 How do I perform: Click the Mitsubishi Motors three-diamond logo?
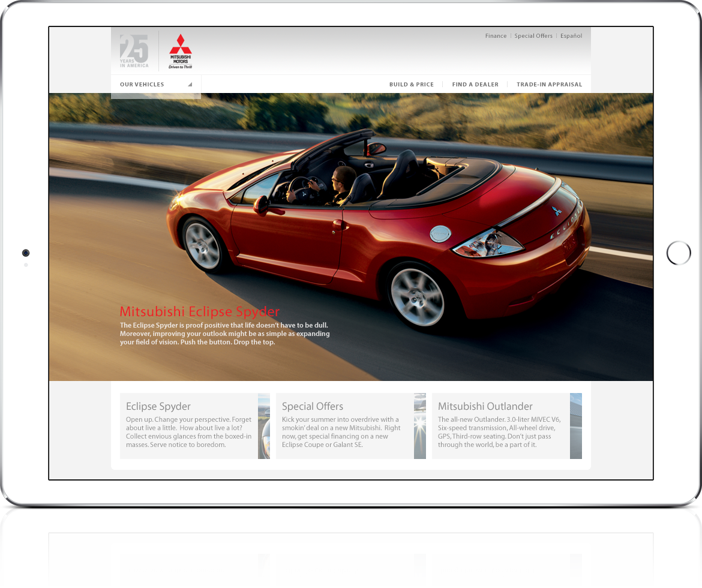pyautogui.click(x=181, y=51)
